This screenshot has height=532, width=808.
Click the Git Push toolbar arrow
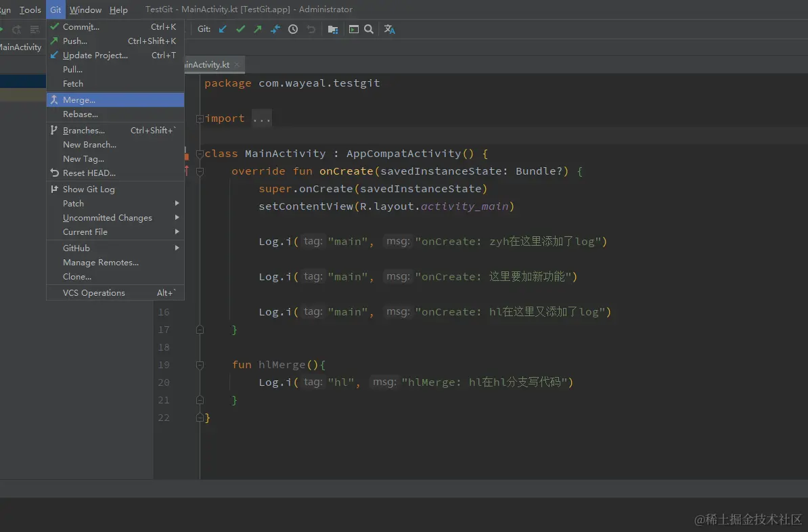tap(258, 29)
